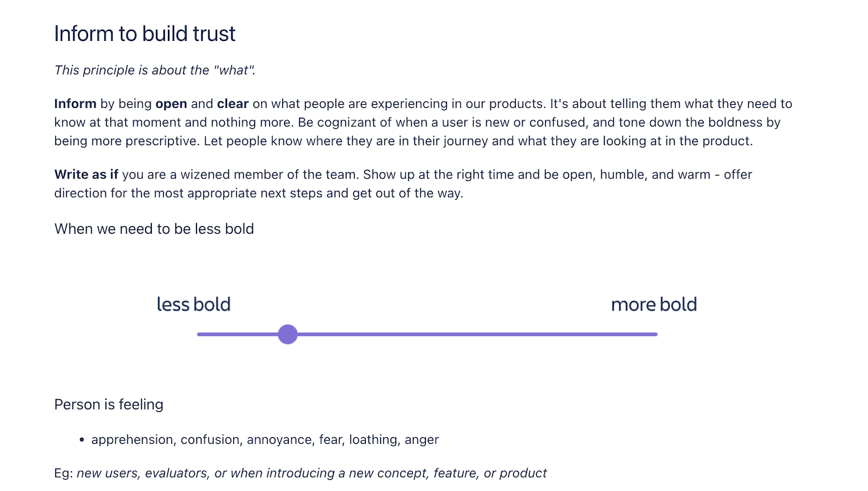Image resolution: width=868 pixels, height=491 pixels.
Task: Click the bold "Write as if" phrase
Action: (x=86, y=174)
